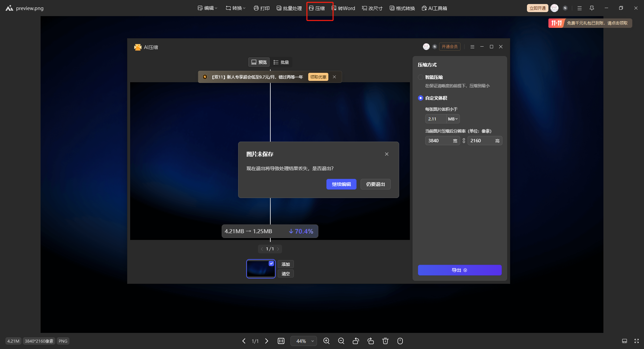Select the 智能压缩 radio button
The image size is (644, 349).
(421, 77)
